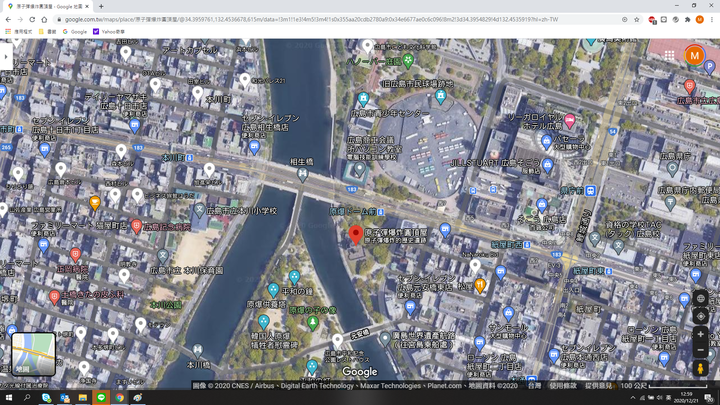
Task: Select the Google 地圖 browser tab
Action: [x=47, y=6]
